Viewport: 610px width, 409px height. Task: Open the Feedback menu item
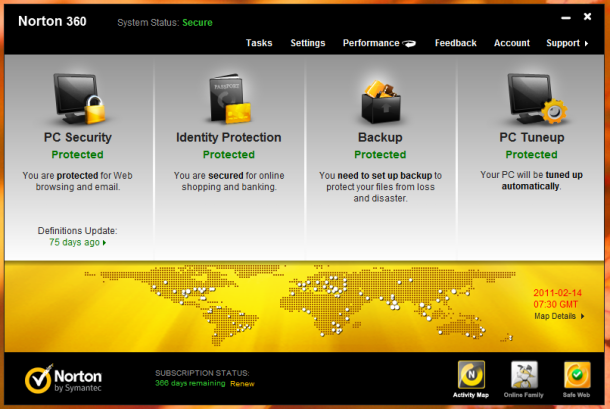click(x=456, y=43)
